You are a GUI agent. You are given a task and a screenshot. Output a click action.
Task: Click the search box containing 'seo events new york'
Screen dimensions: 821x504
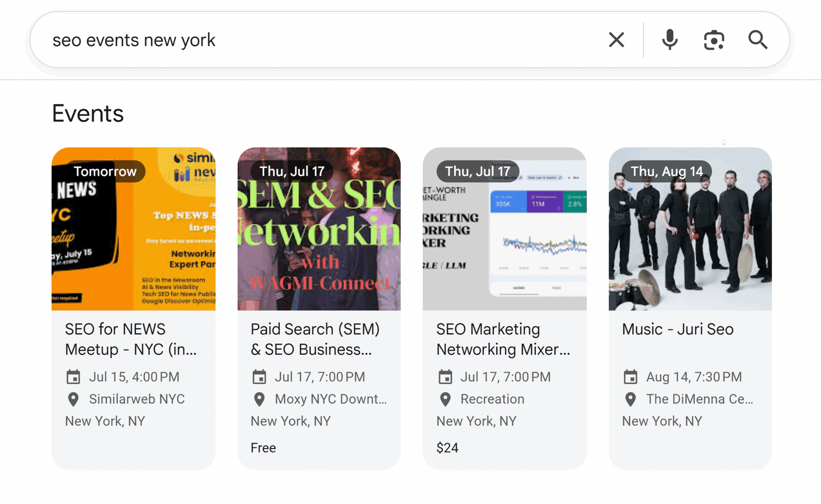tap(409, 40)
